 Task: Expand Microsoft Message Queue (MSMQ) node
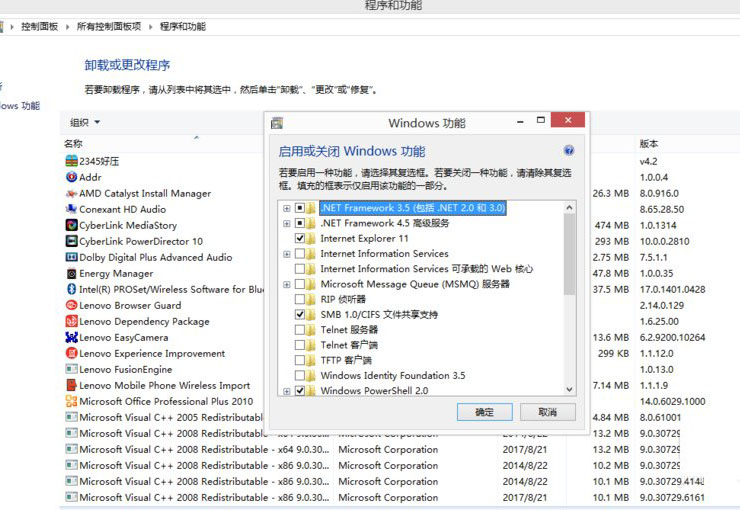286,284
